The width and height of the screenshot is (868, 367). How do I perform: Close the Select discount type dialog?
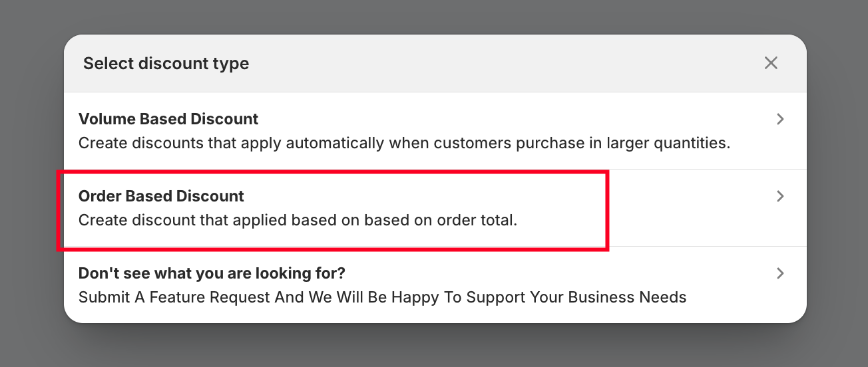pyautogui.click(x=771, y=63)
